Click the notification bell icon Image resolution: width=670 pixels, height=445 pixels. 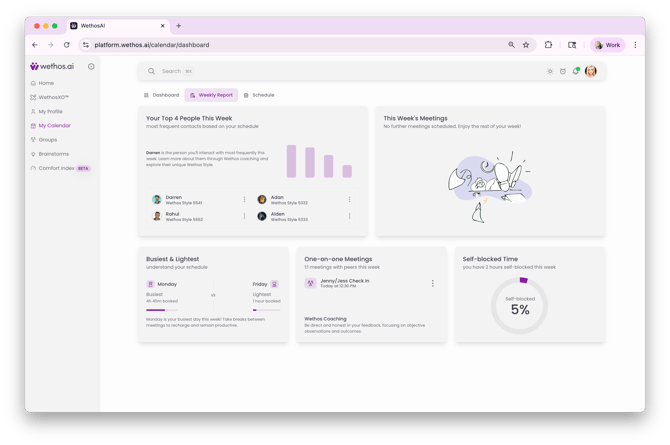576,71
